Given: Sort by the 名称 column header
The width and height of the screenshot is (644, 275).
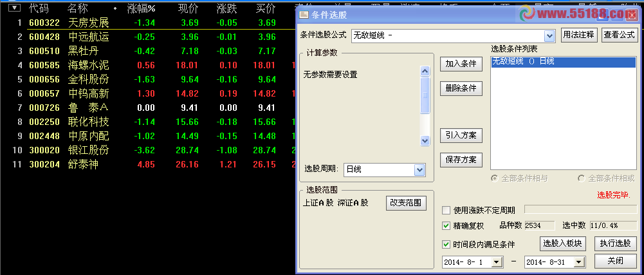Looking at the screenshot, I should [x=77, y=8].
